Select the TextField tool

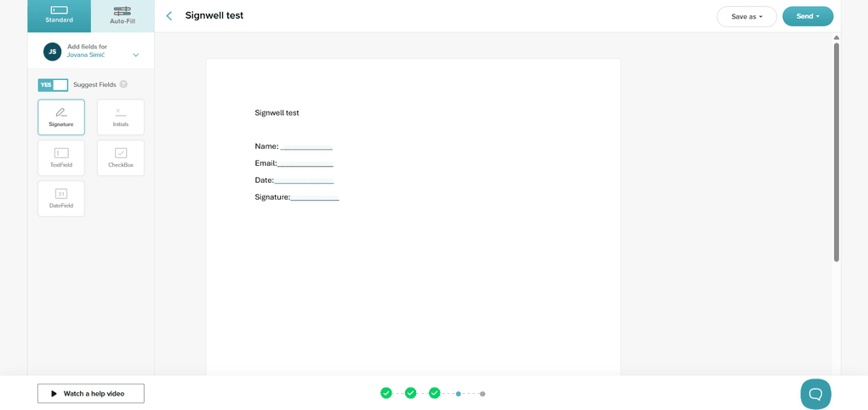click(61, 157)
